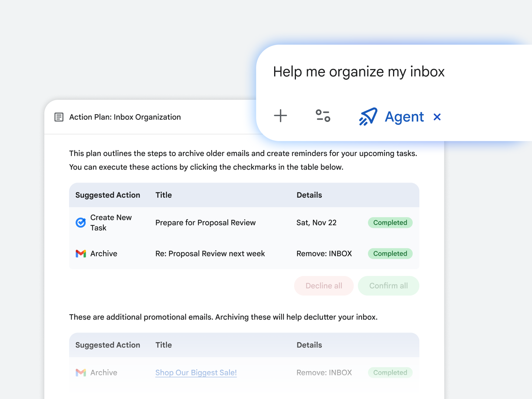532x399 pixels.
Task: Click the Action Plan document icon
Action: coord(59,117)
